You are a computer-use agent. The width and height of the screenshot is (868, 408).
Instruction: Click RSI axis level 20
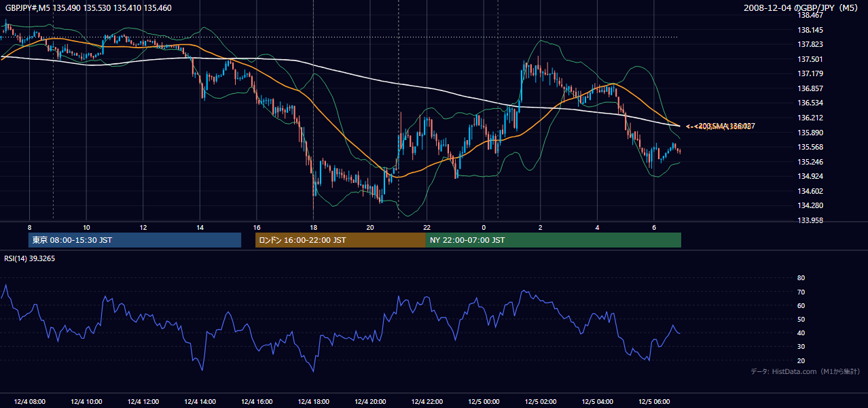pyautogui.click(x=801, y=360)
